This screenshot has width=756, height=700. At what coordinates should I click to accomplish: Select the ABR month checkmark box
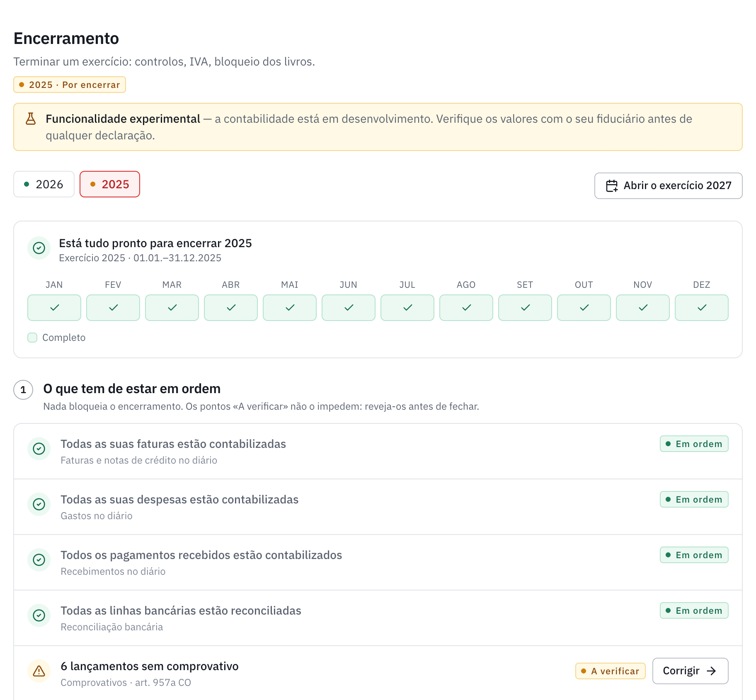click(231, 308)
